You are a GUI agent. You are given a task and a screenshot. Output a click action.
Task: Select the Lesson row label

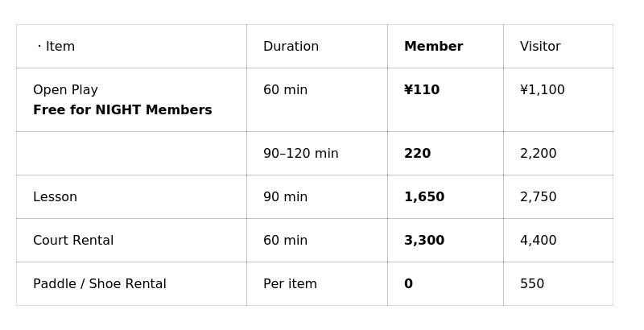(x=55, y=197)
